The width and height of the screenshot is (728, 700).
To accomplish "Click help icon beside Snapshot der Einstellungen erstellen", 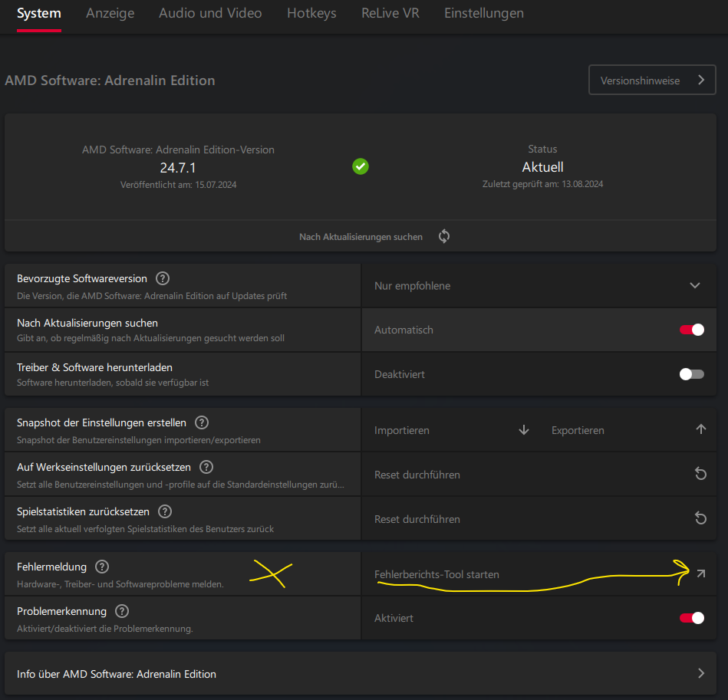I will 202,422.
